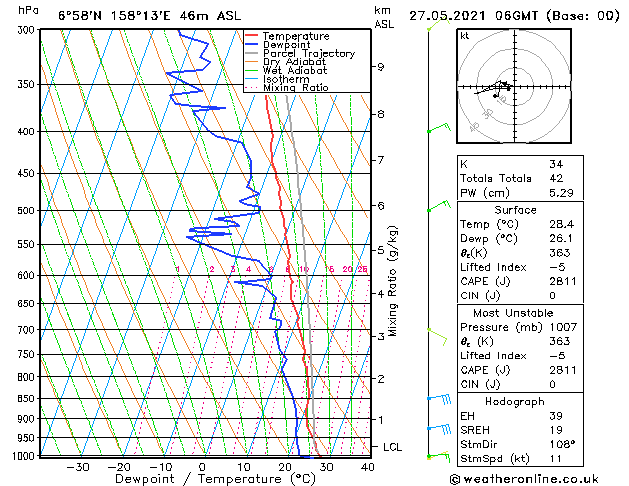
Task: Click the wind barb at 400 hPa level
Action: 439,128
